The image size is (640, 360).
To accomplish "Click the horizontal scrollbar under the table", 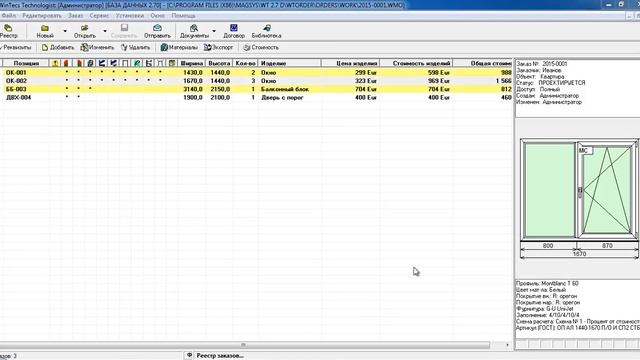I will (x=245, y=345).
